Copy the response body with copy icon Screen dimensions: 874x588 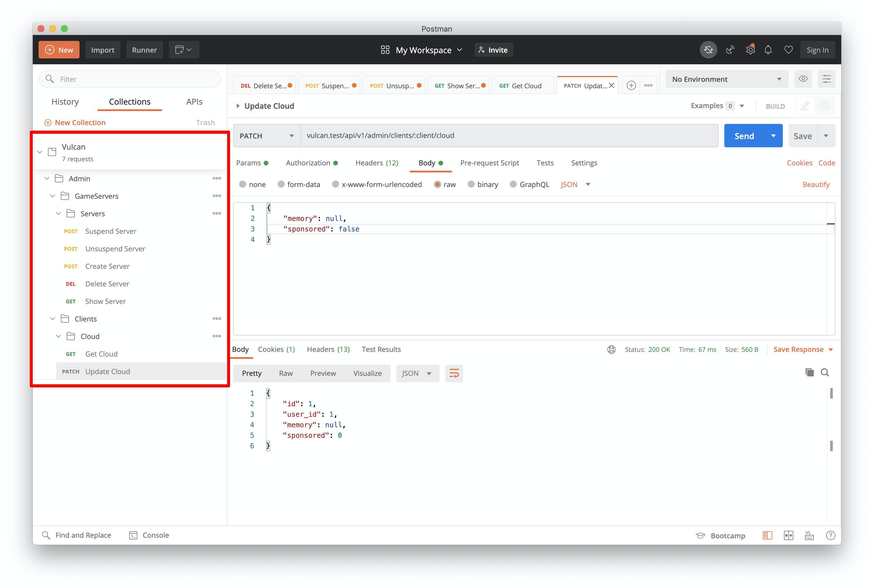[809, 372]
